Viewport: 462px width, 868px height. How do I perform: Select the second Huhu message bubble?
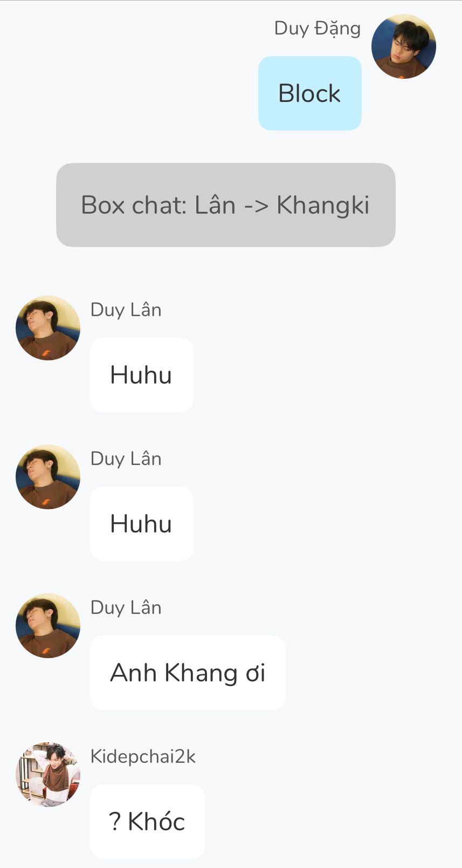142,524
